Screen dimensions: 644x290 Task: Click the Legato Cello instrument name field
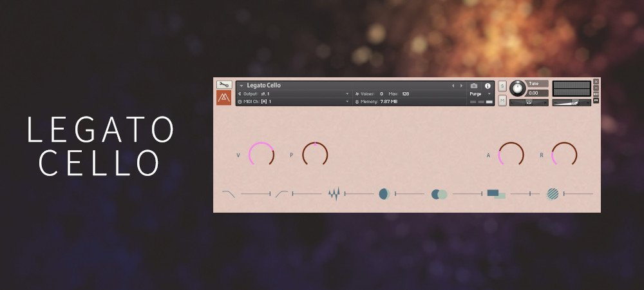coord(263,86)
